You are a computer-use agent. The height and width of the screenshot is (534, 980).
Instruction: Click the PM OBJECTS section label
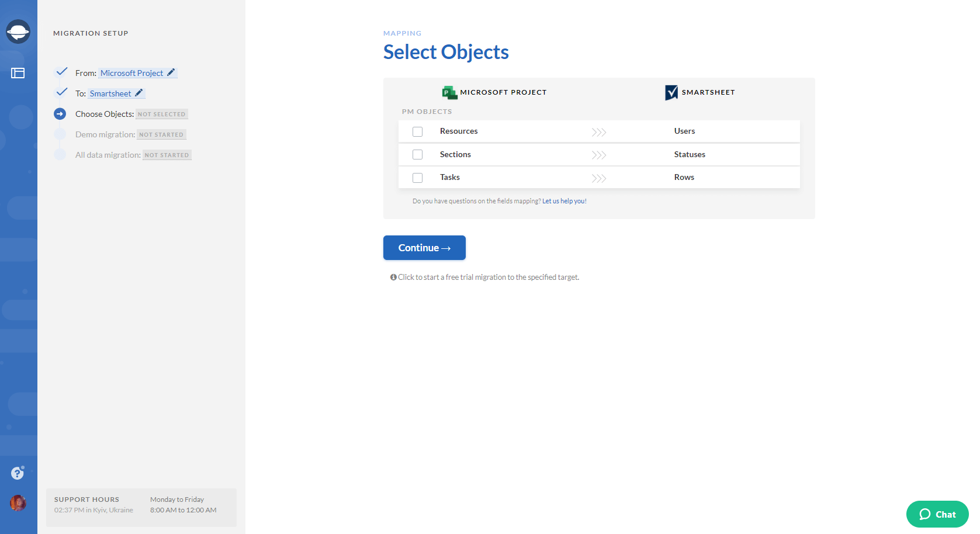(x=427, y=112)
